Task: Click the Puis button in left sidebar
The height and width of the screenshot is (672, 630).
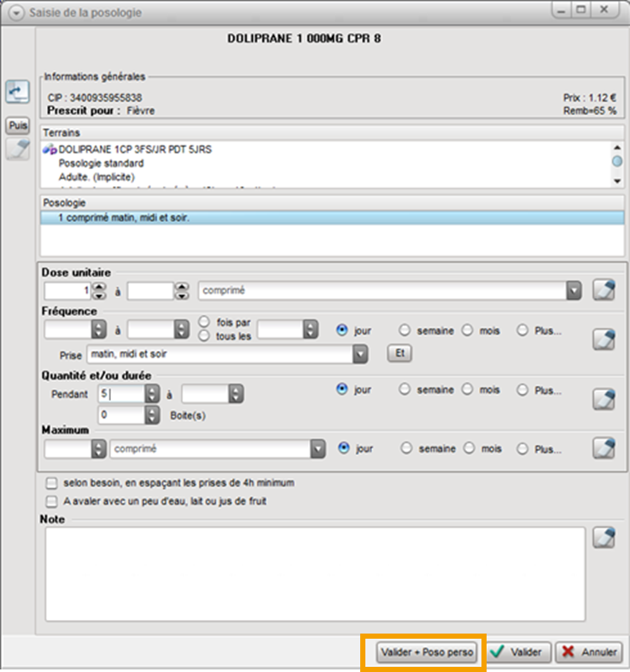Action: 18,126
